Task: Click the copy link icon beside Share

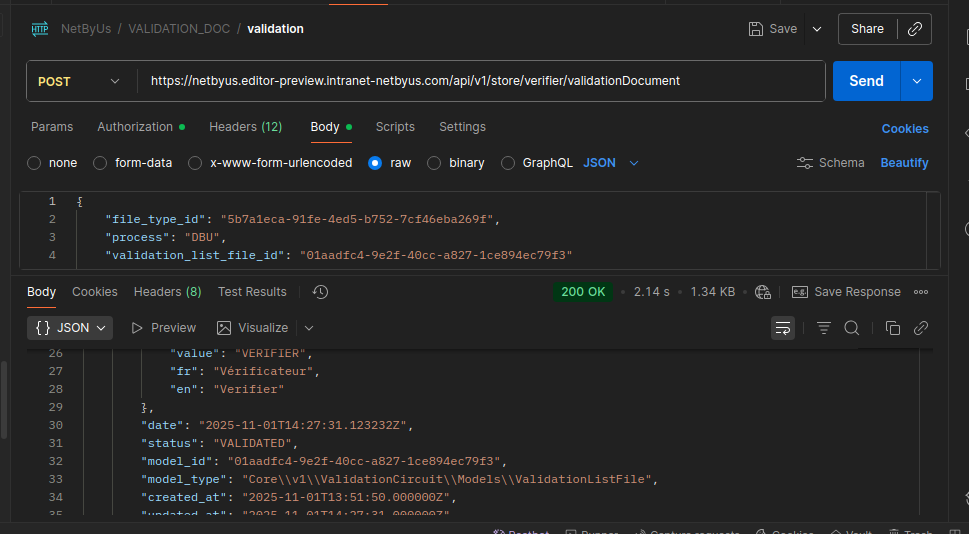Action: click(x=915, y=29)
